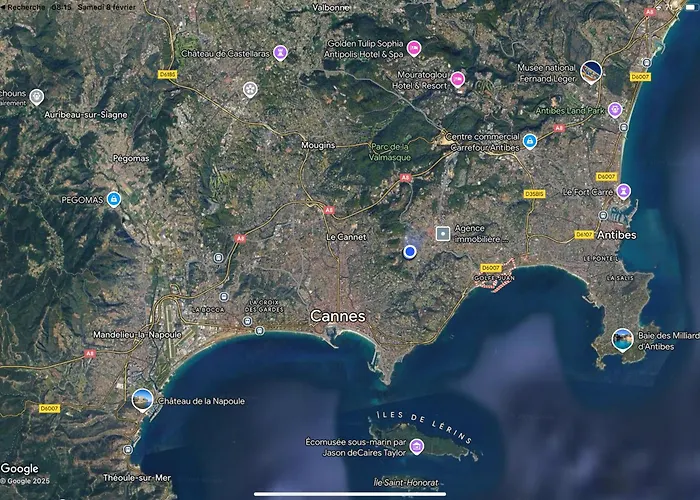This screenshot has height=500, width=700.
Task: Select the Antibes Land Park text label
Action: [570, 111]
